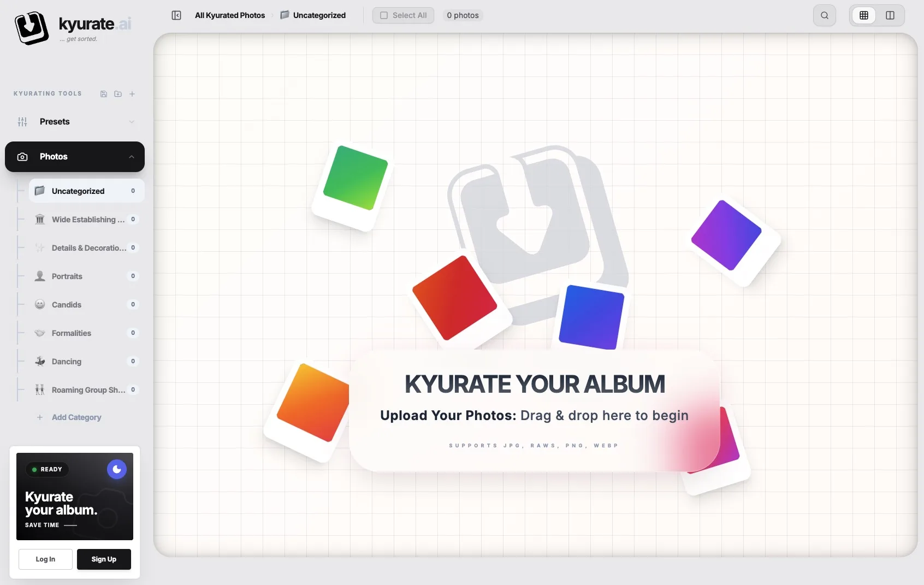Image resolution: width=924 pixels, height=585 pixels.
Task: Open Wide Establishing category
Action: (x=87, y=219)
